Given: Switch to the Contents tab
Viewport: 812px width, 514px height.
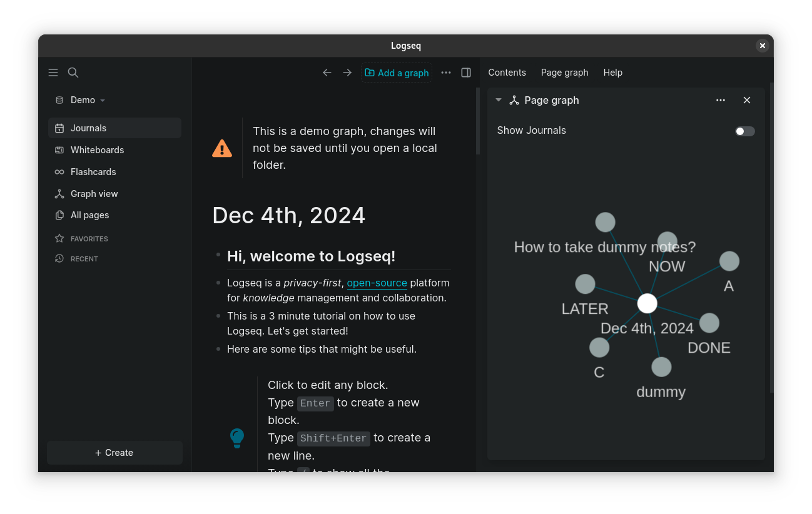Looking at the screenshot, I should pos(507,73).
